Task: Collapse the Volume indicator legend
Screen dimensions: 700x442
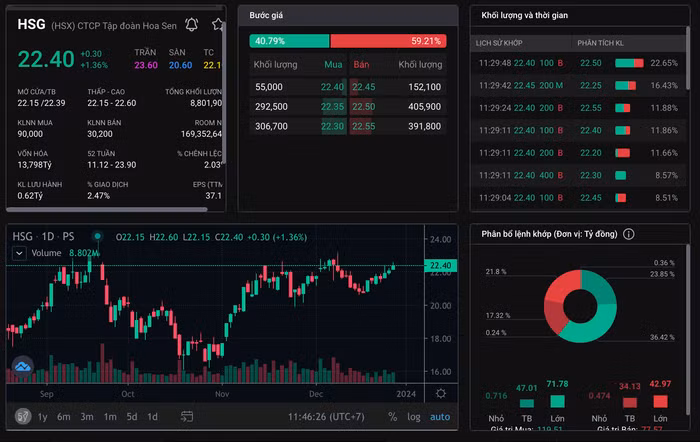Action: [18, 254]
